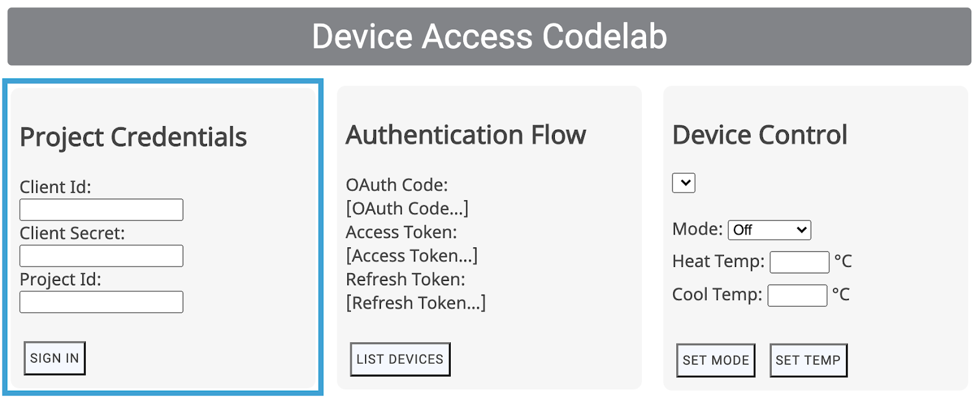This screenshot has height=398, width=980.
Task: Click the Client Secret label
Action: (72, 233)
